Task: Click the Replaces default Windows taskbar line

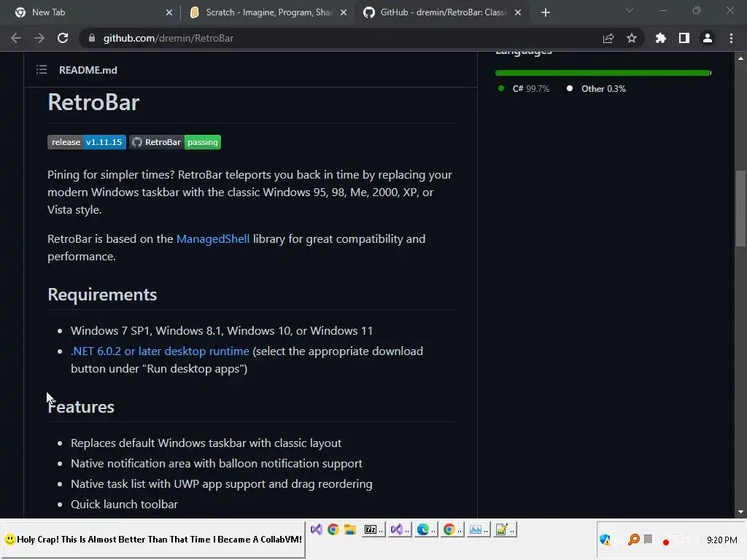Action: pos(206,443)
